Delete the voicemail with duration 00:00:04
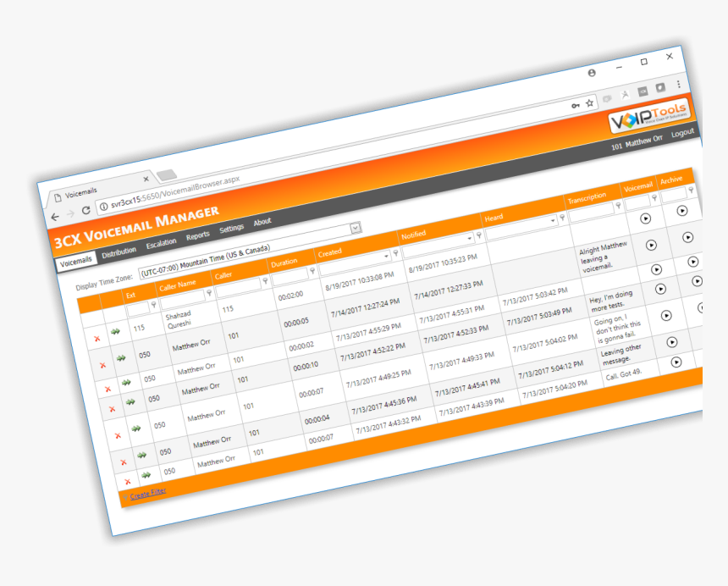The width and height of the screenshot is (728, 586). (x=124, y=462)
